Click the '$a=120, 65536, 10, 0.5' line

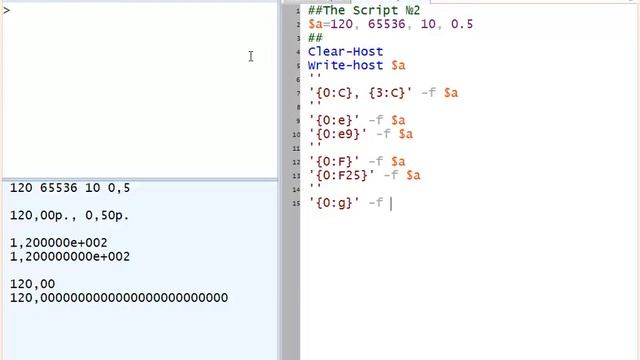[391, 24]
